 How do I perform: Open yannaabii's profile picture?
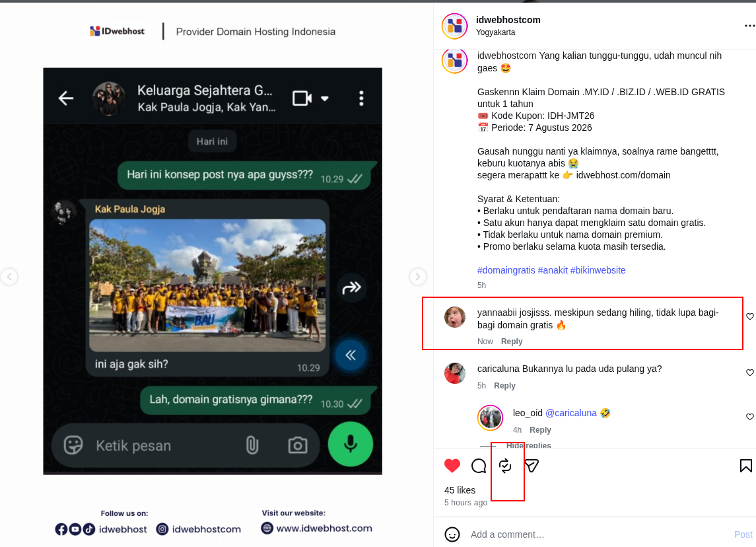(x=455, y=317)
